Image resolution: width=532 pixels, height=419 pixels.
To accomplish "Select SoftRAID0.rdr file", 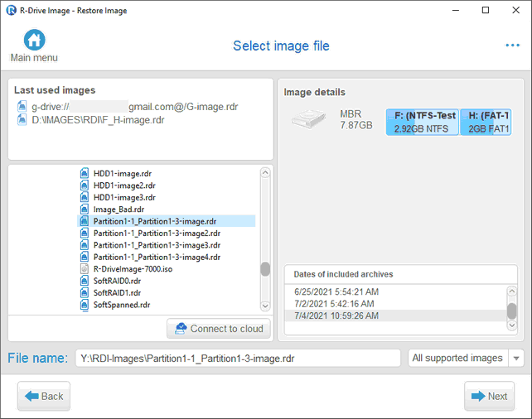I will coord(117,281).
